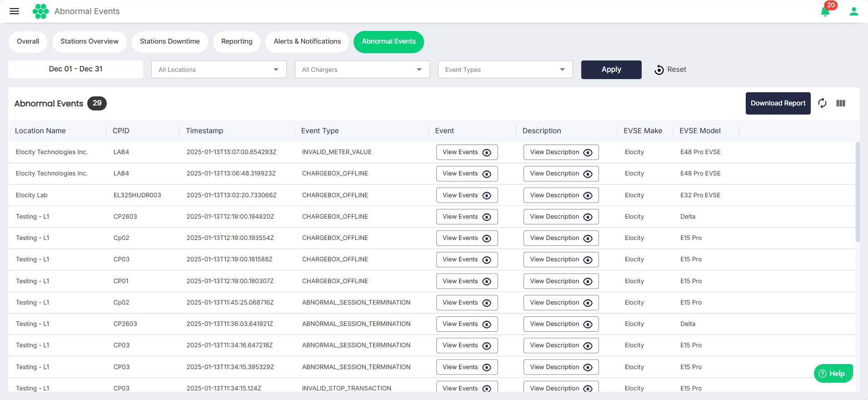Click the EVSE Make column header
868x400 pixels.
pyautogui.click(x=643, y=131)
